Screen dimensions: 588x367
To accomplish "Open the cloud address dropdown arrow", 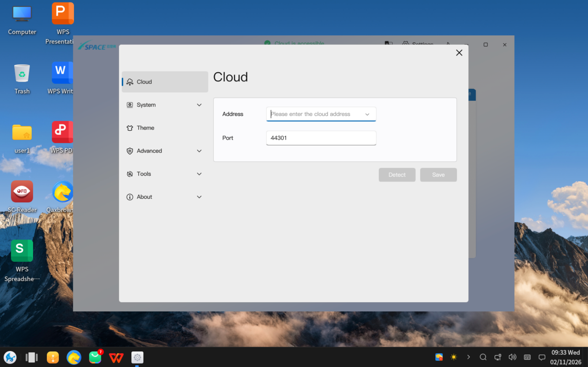I will [x=367, y=114].
